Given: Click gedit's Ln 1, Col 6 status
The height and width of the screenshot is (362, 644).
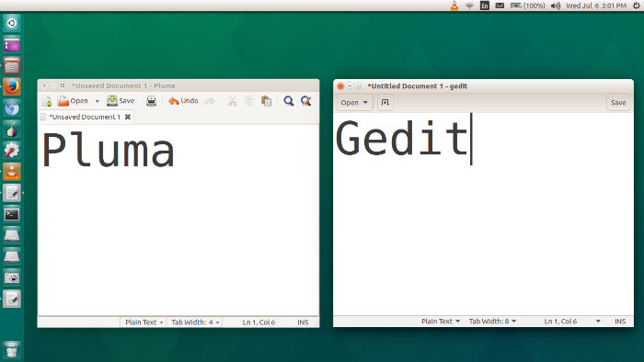Looking at the screenshot, I should pyautogui.click(x=560, y=322).
